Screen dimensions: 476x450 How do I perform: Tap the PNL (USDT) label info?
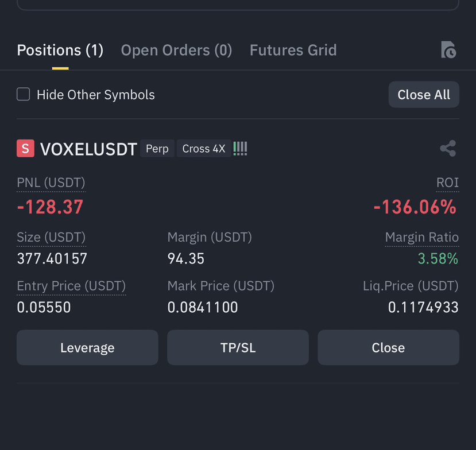click(x=51, y=183)
